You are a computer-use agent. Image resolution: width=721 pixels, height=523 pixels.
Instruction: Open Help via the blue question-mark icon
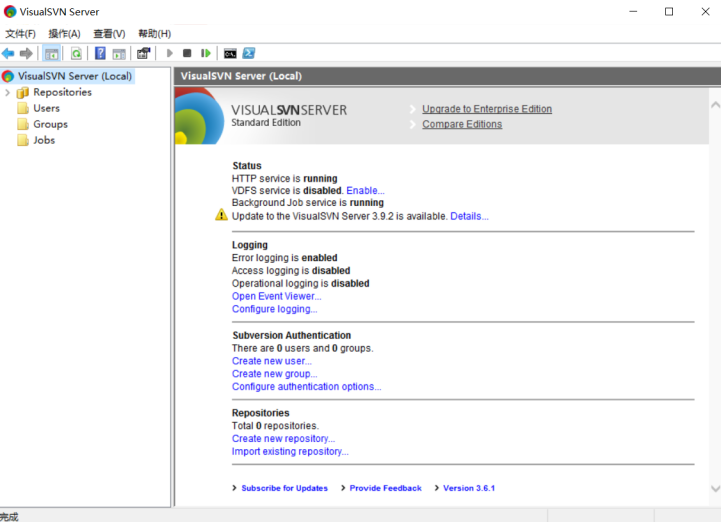click(100, 53)
